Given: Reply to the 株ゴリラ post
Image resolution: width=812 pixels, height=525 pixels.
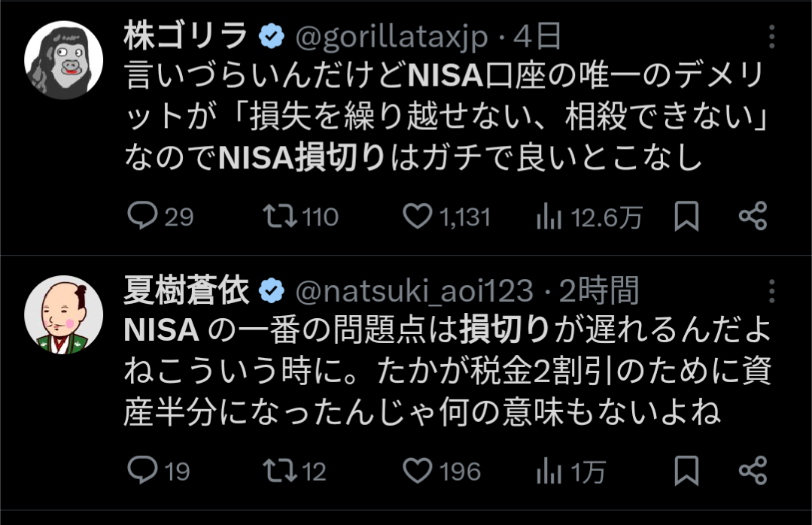Looking at the screenshot, I should click(x=141, y=217).
